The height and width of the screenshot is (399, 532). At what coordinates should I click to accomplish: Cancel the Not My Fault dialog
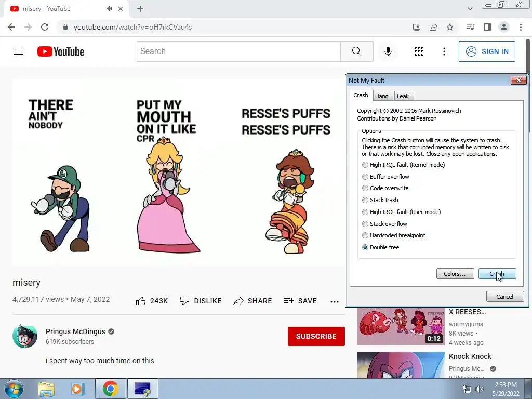pyautogui.click(x=505, y=297)
